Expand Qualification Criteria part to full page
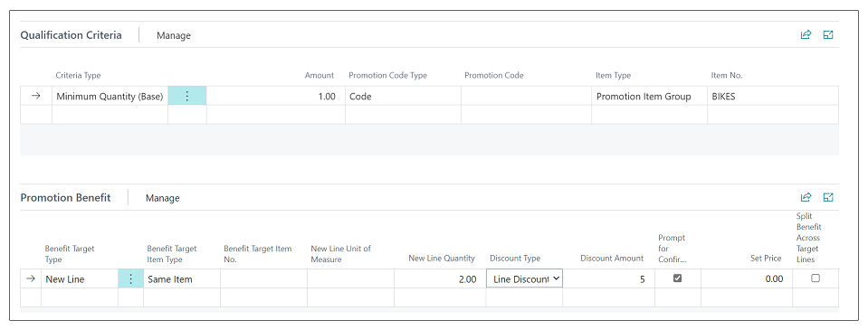 click(828, 35)
